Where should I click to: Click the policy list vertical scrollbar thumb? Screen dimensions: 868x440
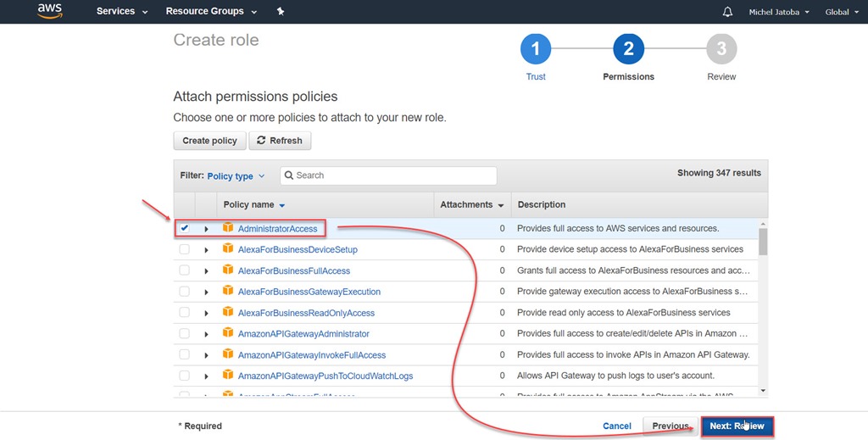pos(763,242)
